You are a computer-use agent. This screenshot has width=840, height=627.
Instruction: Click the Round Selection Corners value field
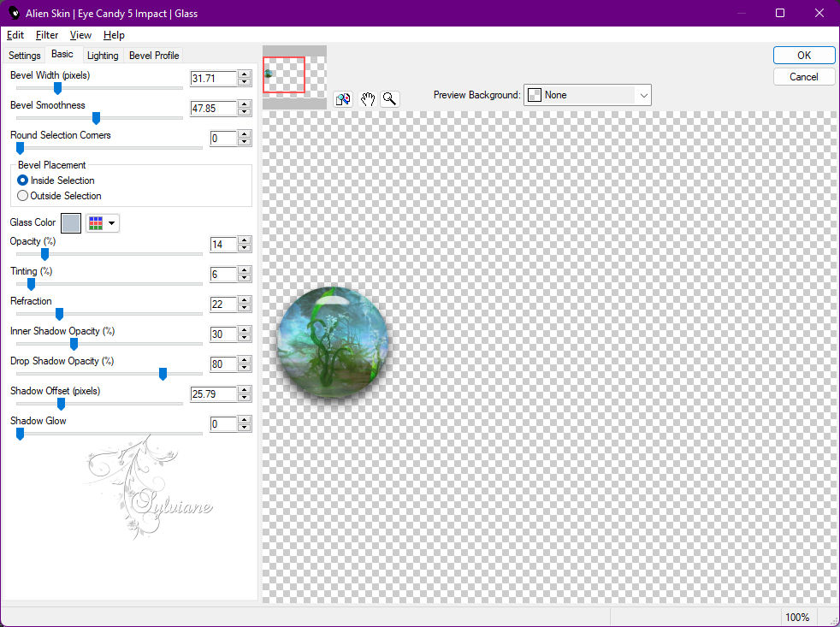point(223,139)
